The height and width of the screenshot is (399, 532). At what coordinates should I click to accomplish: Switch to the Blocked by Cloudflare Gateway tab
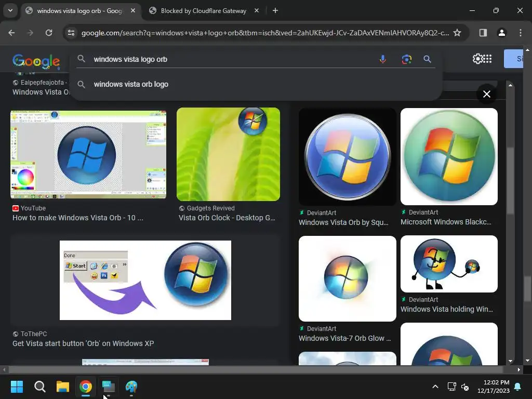(204, 11)
